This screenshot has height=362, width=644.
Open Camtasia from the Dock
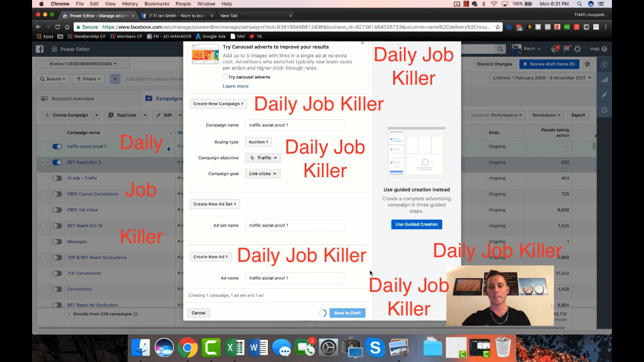211,348
